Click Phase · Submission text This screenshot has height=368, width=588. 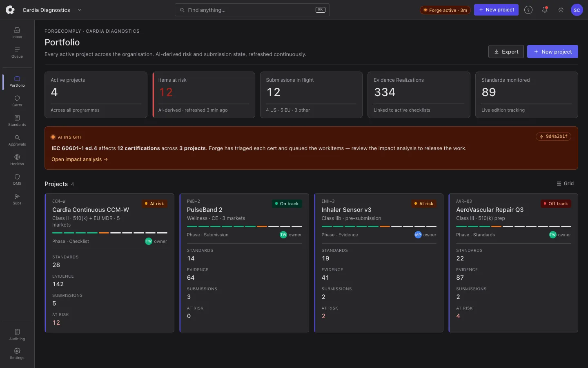click(x=207, y=235)
